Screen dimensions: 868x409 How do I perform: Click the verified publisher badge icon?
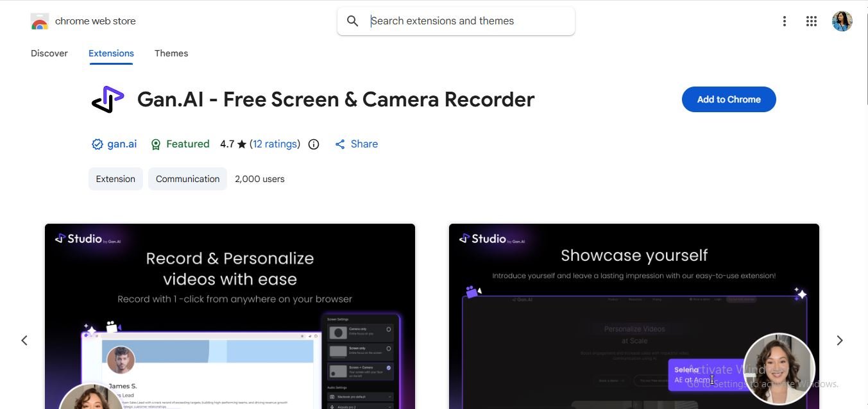pyautogui.click(x=98, y=144)
